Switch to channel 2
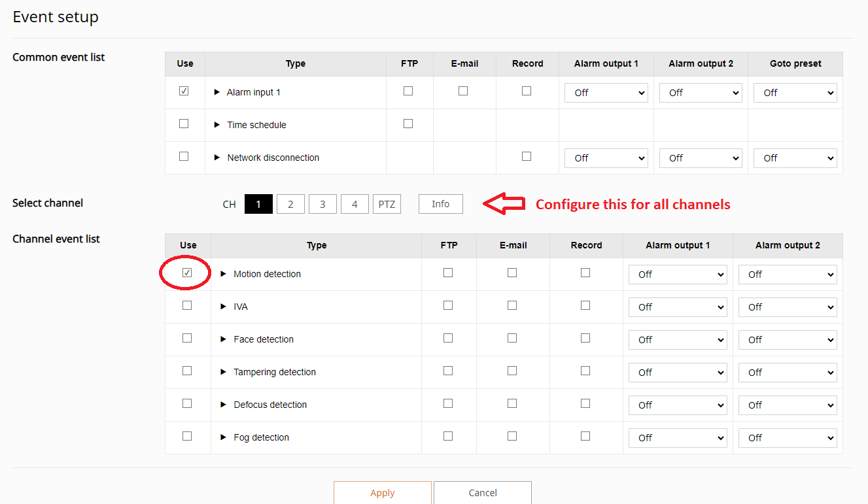 coord(290,203)
